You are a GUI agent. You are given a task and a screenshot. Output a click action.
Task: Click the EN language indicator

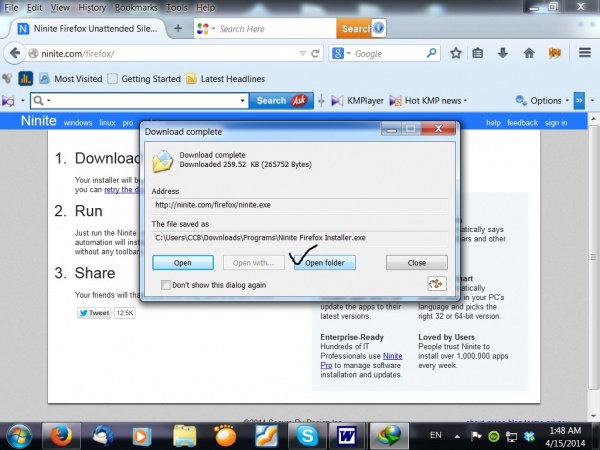click(x=435, y=435)
